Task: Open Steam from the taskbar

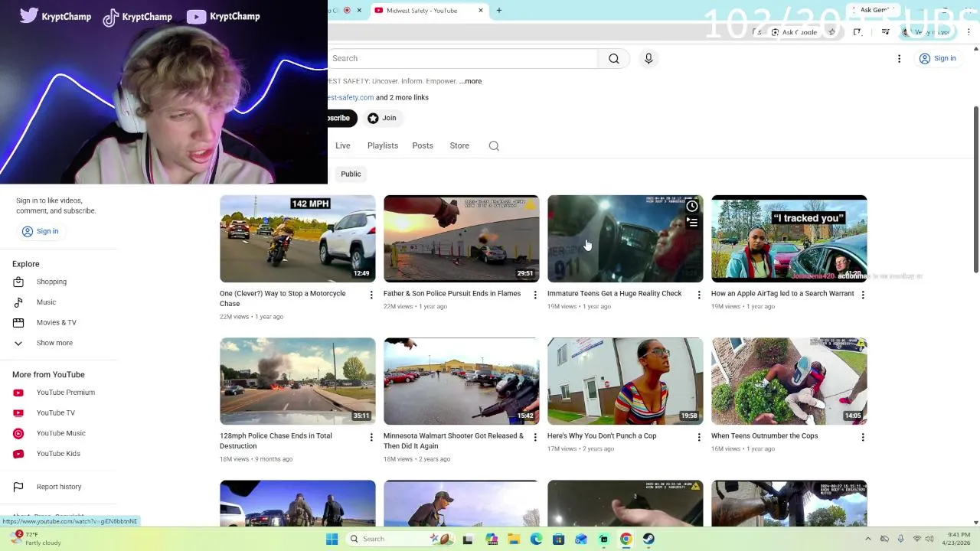Action: coord(648,539)
